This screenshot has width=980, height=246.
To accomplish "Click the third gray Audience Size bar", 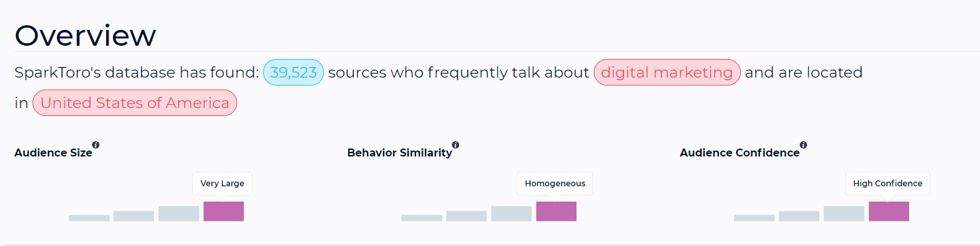I will click(x=179, y=214).
